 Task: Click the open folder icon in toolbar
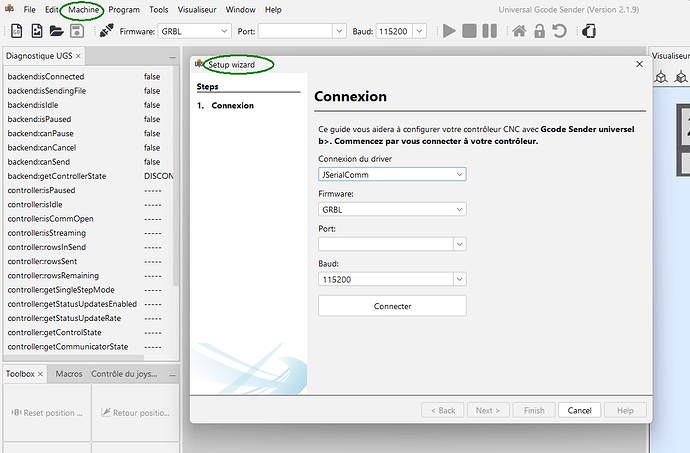(x=56, y=31)
